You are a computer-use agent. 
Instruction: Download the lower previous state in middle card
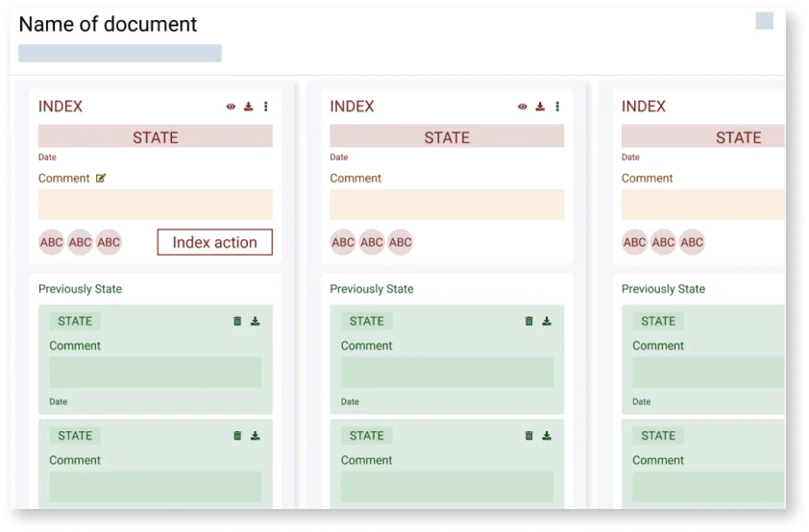pyautogui.click(x=547, y=436)
